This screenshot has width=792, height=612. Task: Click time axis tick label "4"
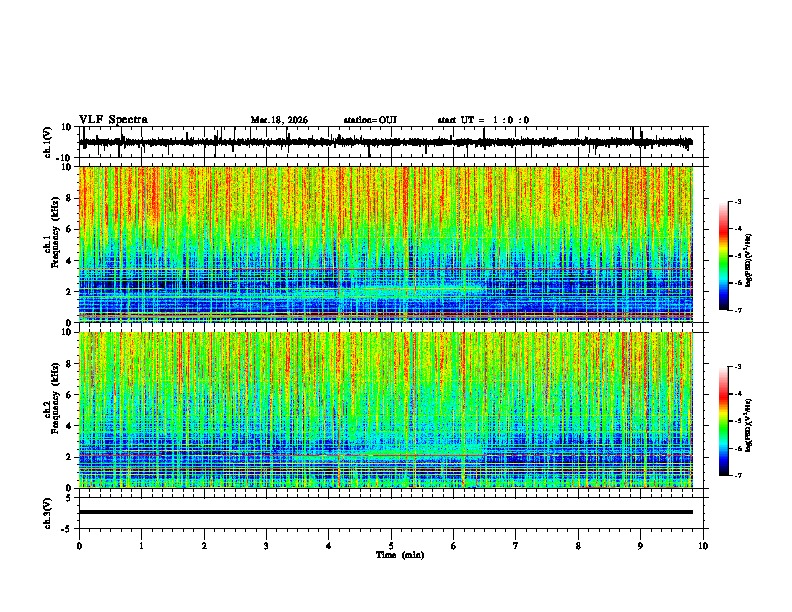[329, 546]
